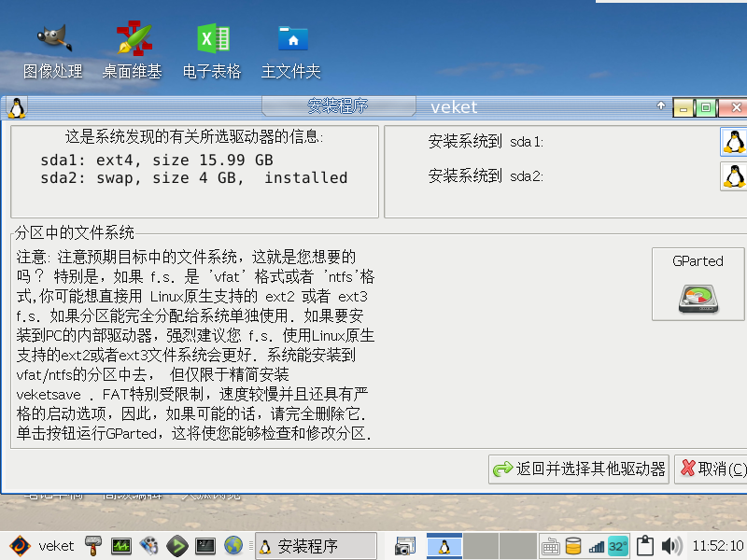Click the 11:52:10 clock

click(x=718, y=546)
